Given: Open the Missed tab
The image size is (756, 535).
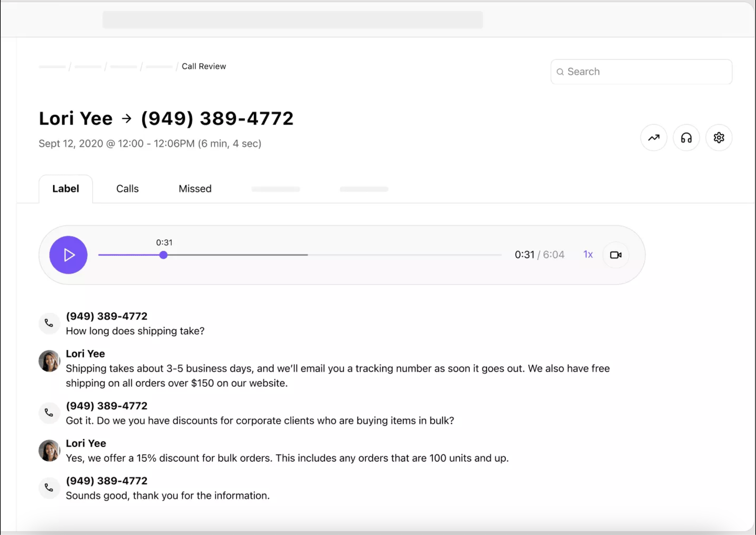Looking at the screenshot, I should (195, 189).
